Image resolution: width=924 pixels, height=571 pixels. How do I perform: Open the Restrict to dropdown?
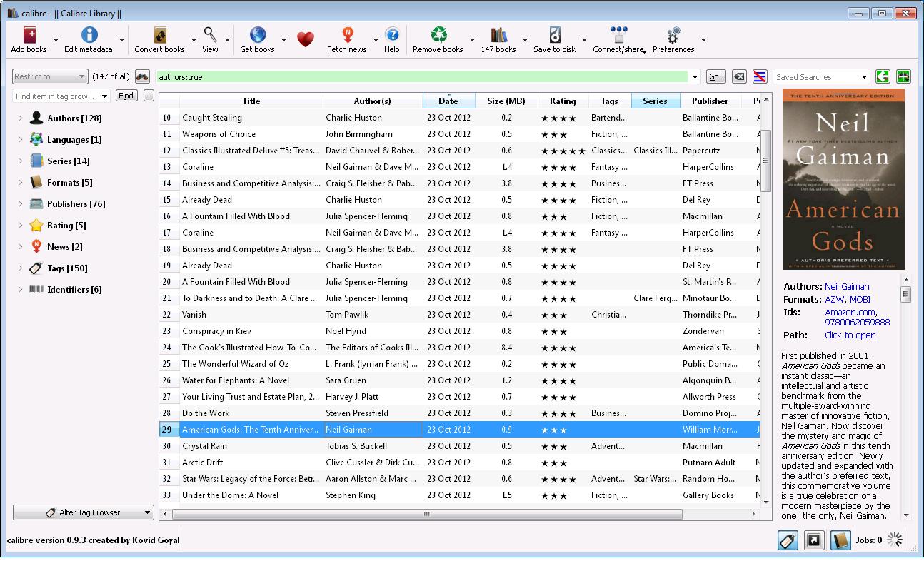pyautogui.click(x=50, y=76)
